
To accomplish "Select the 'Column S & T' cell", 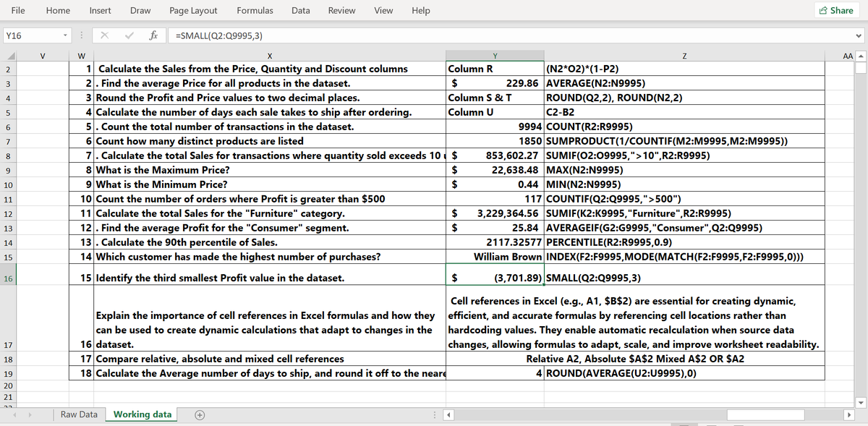I will coord(495,98).
